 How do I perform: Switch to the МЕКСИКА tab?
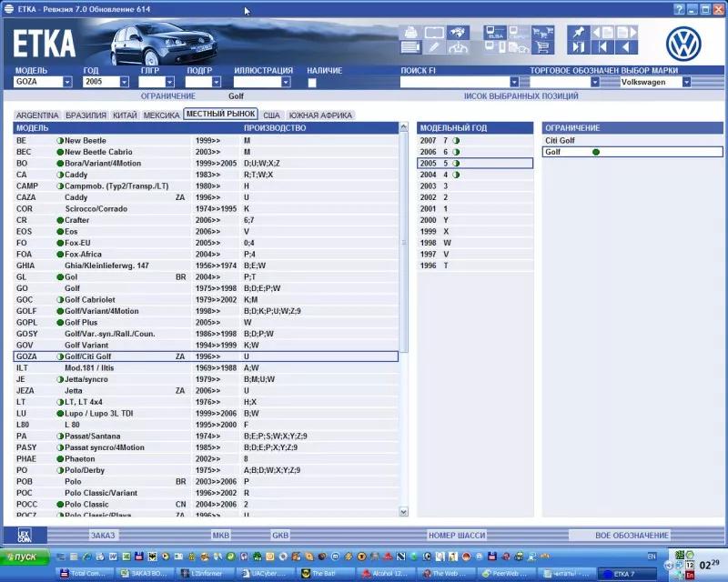pyautogui.click(x=161, y=115)
